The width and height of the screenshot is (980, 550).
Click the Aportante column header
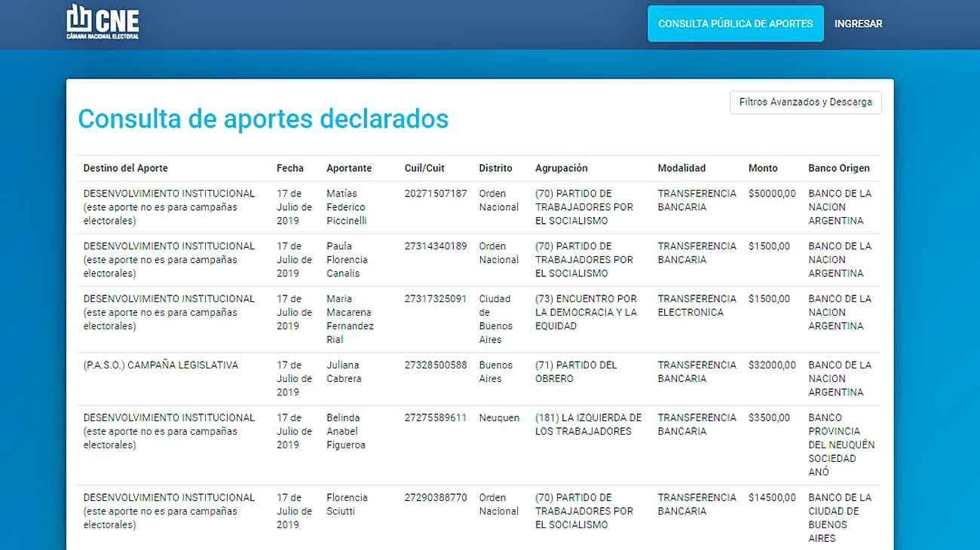(x=349, y=168)
